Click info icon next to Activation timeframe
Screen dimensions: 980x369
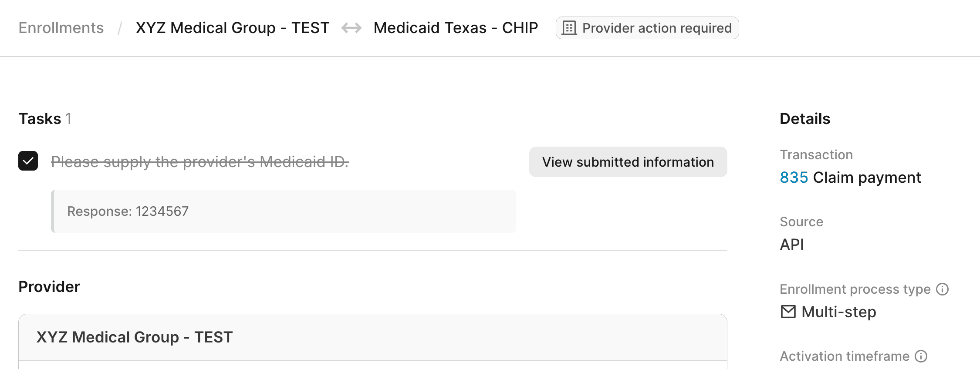click(x=921, y=356)
